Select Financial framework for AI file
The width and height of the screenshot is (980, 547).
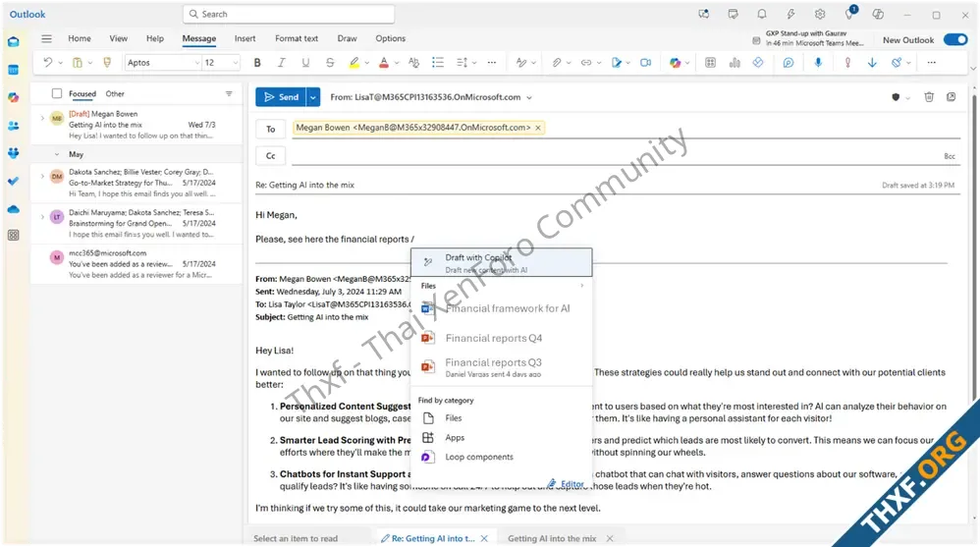point(501,308)
